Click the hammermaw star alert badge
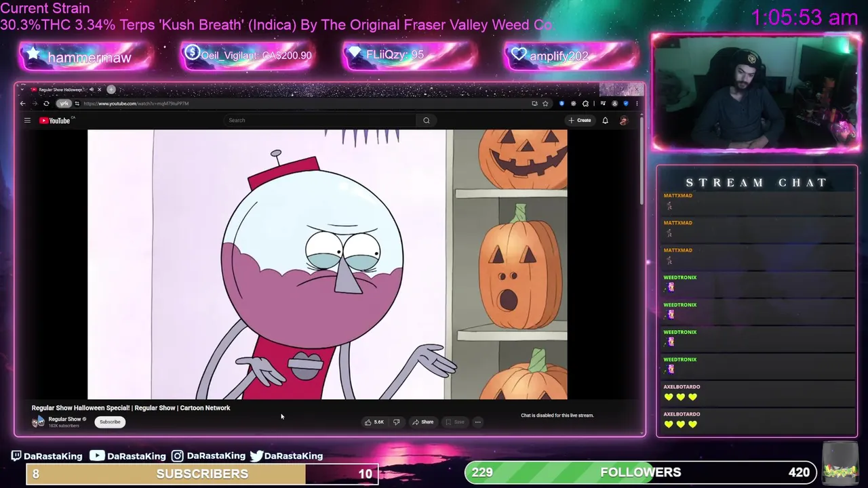The width and height of the screenshot is (868, 488). point(85,57)
